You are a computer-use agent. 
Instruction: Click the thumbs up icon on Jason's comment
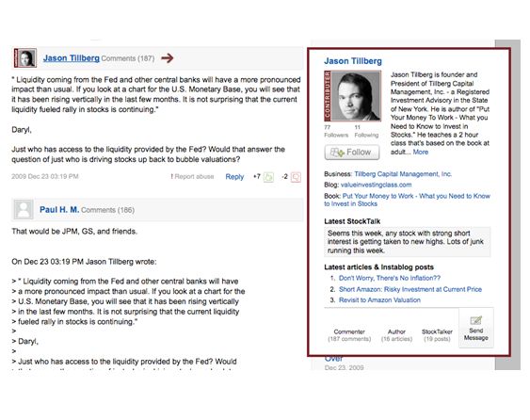(x=268, y=177)
